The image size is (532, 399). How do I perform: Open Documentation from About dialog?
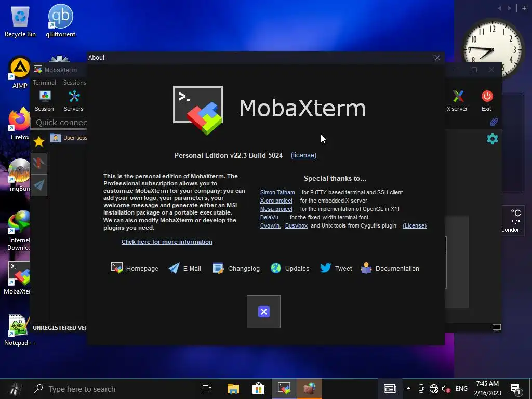point(390,269)
